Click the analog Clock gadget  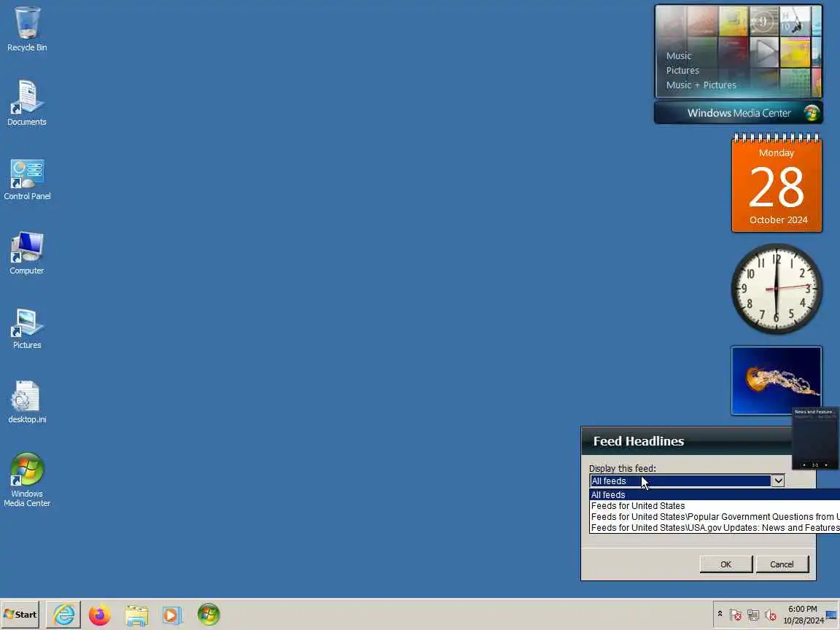pyautogui.click(x=777, y=289)
